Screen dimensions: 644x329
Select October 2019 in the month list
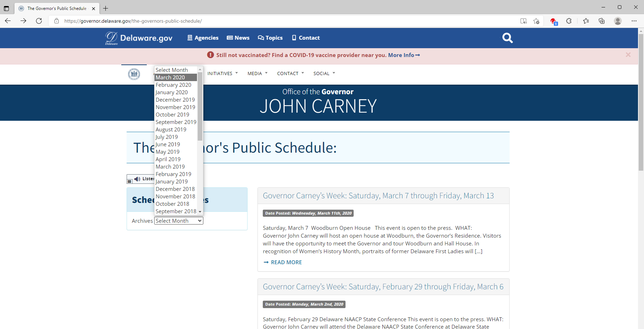(x=176, y=114)
